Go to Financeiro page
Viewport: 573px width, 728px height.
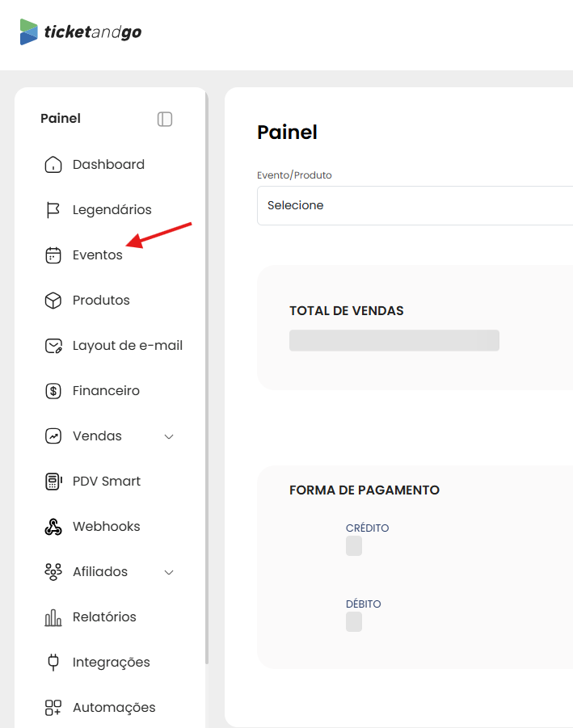[x=106, y=391]
